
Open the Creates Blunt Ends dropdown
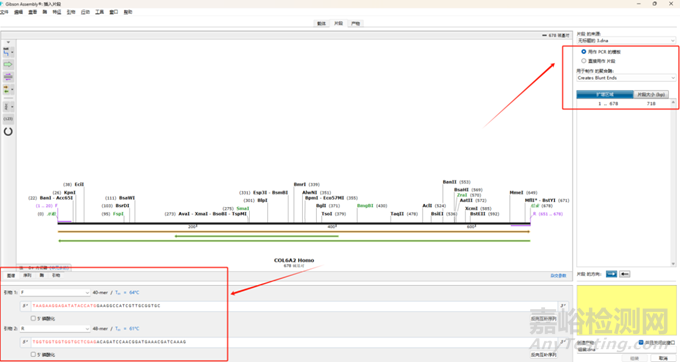tap(626, 78)
